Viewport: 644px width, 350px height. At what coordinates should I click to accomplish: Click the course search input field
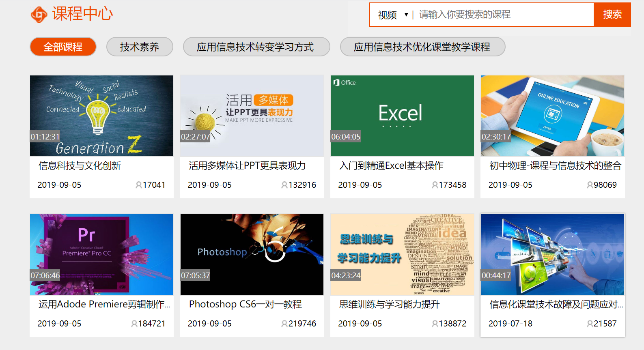click(x=503, y=15)
